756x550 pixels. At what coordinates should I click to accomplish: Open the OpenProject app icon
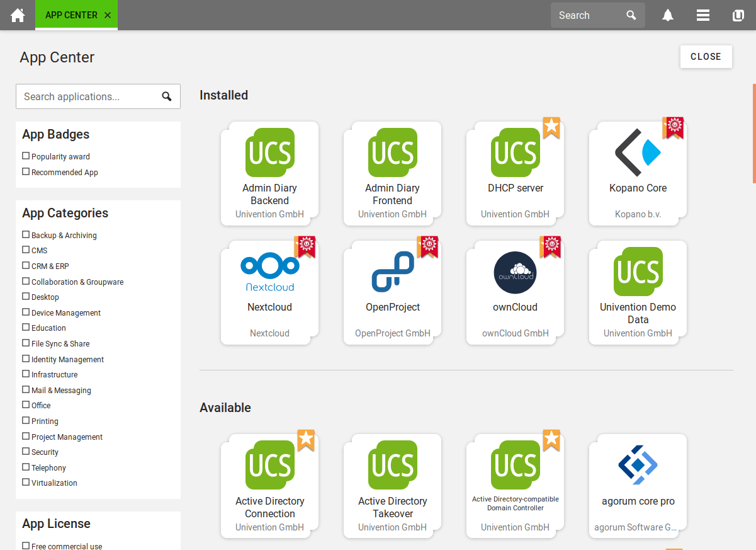tap(393, 272)
